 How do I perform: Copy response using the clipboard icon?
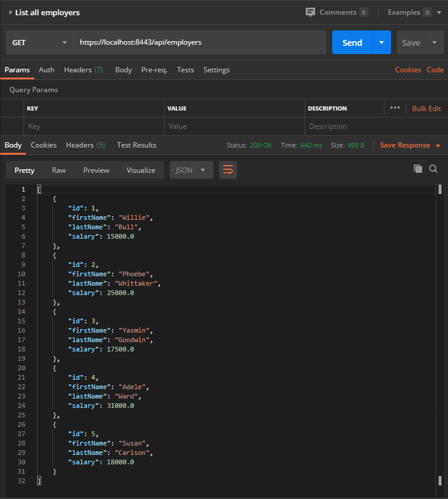coord(418,169)
